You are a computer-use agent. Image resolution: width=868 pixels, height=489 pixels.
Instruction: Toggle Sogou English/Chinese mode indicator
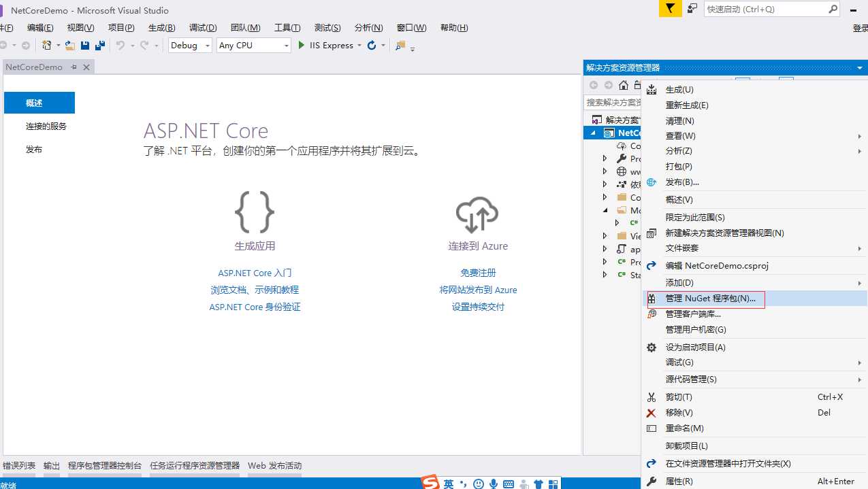[449, 484]
